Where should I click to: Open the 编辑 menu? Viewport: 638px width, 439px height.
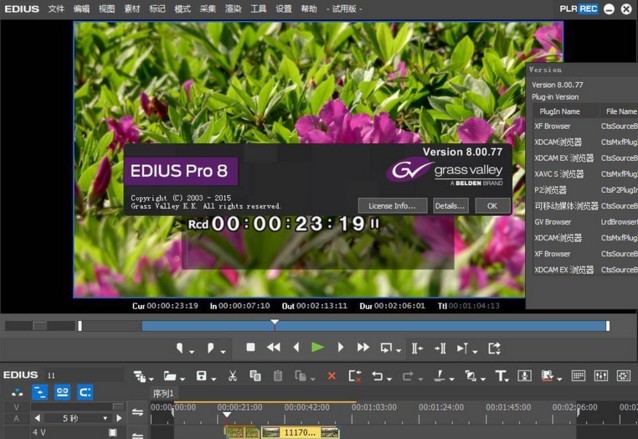pos(81,9)
